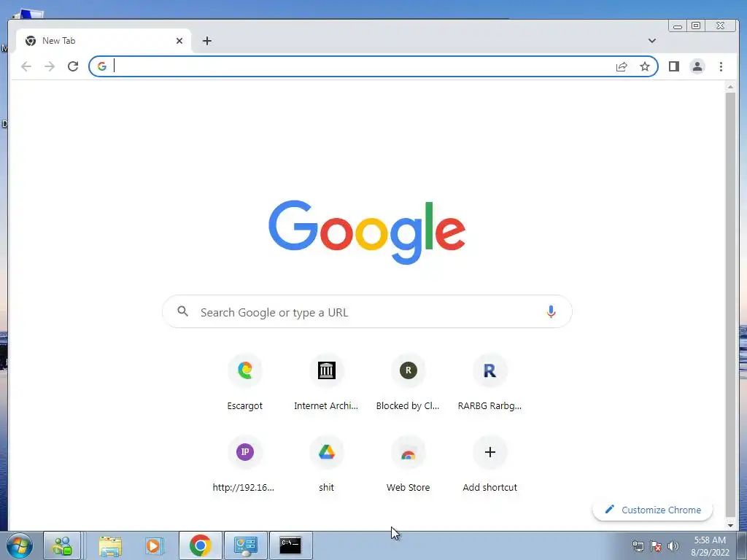Click the Show desktop button
Screen dimensions: 747x560
743,545
